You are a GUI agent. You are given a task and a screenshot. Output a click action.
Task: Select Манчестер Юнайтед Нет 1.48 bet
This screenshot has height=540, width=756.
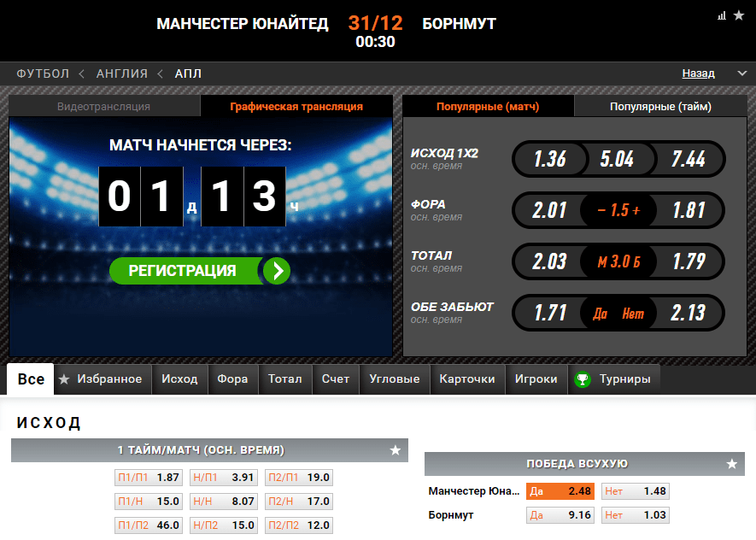636,491
